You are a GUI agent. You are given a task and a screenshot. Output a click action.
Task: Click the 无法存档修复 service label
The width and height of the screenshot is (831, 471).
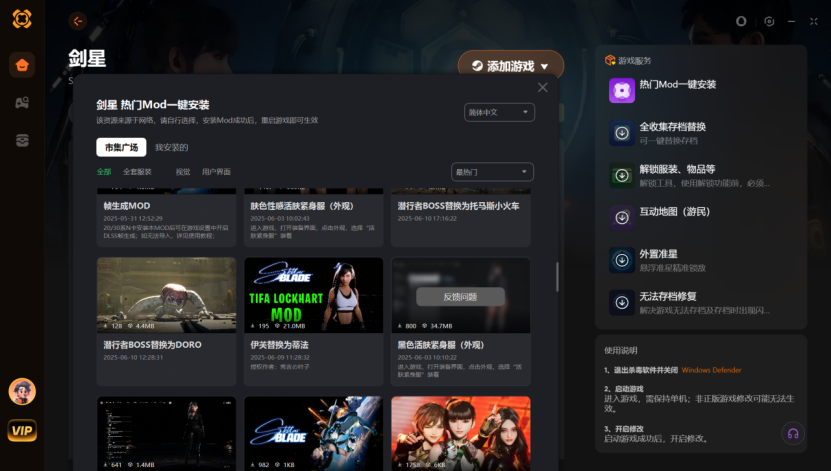pos(668,296)
